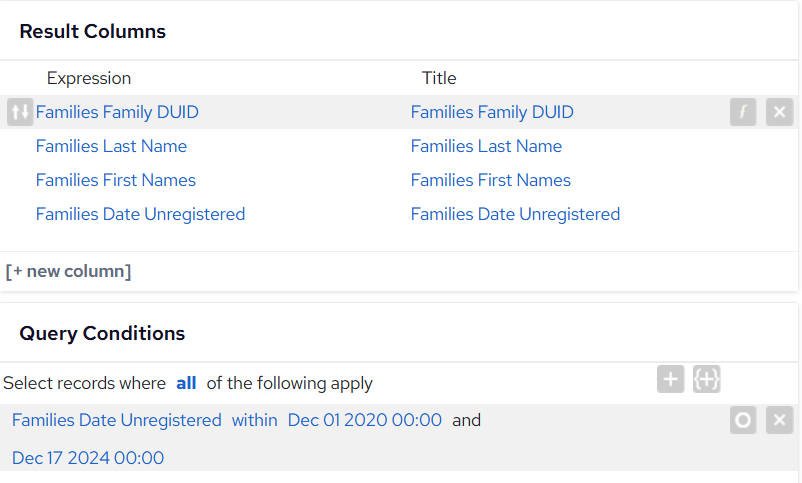The image size is (802, 483).
Task: Delete the Date Unregistered condition with X icon
Action: 779,420
